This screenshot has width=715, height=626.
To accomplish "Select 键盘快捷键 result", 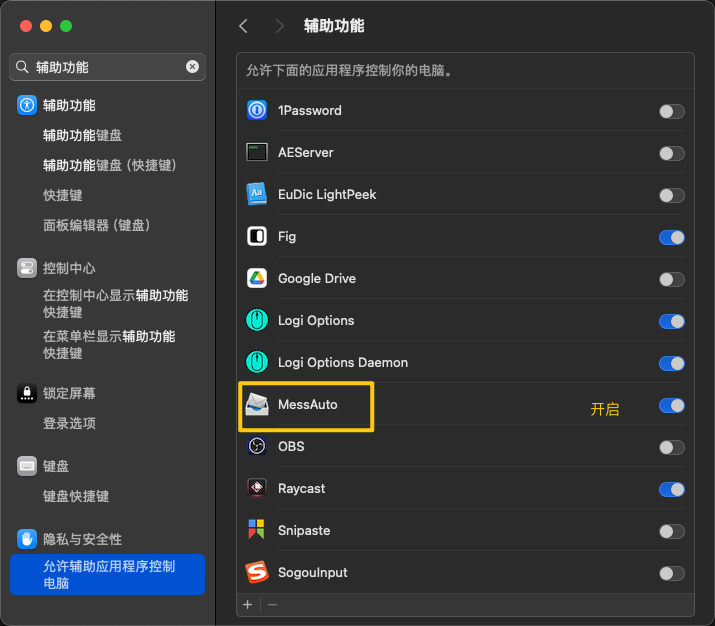I will point(76,496).
